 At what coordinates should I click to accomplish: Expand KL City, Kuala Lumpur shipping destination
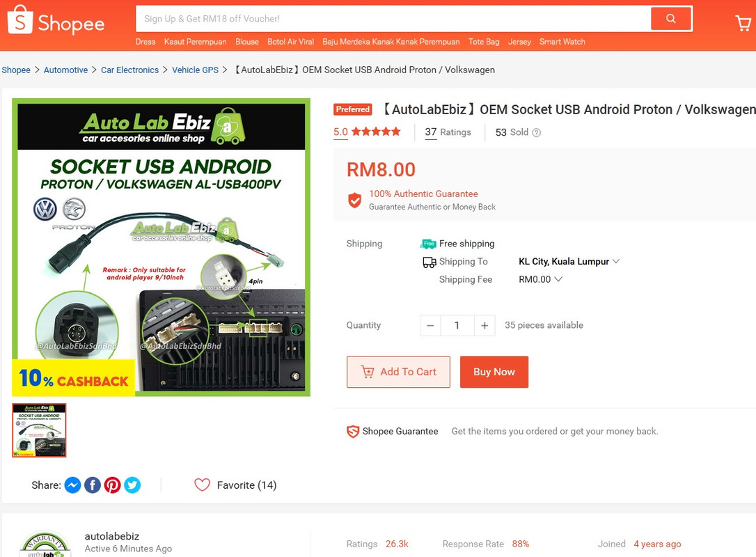(x=569, y=261)
